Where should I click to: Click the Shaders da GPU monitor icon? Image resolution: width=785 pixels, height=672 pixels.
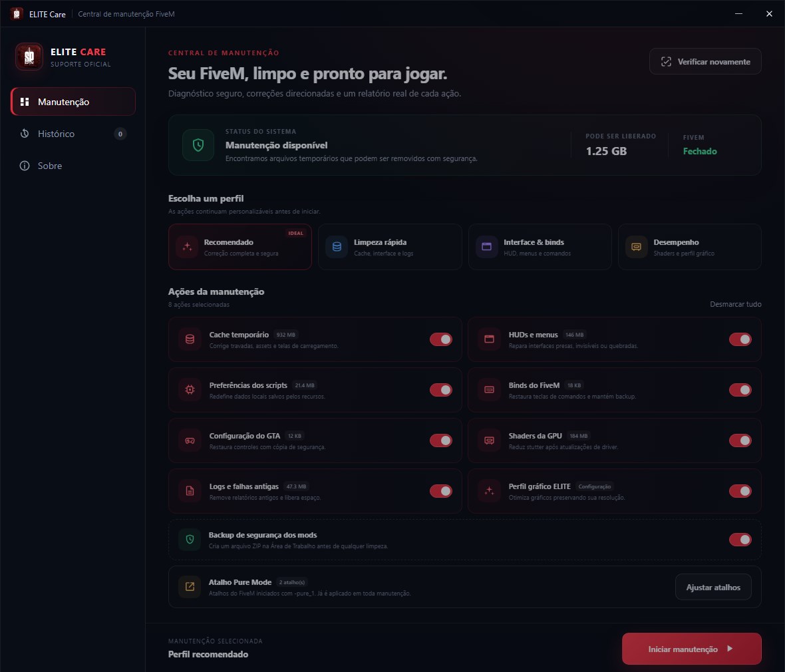(x=489, y=440)
